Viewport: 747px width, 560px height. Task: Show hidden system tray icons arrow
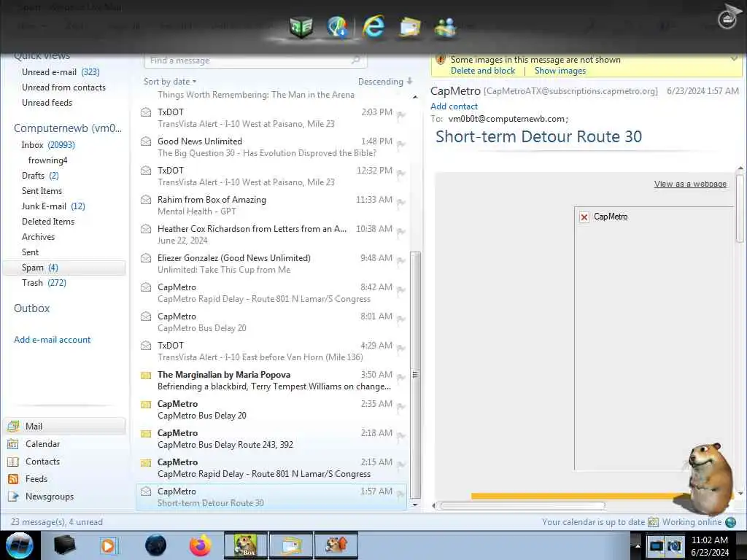(x=638, y=545)
